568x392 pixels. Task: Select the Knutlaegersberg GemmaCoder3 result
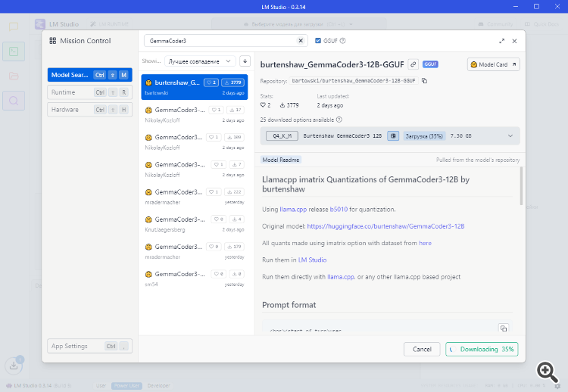pyautogui.click(x=195, y=224)
